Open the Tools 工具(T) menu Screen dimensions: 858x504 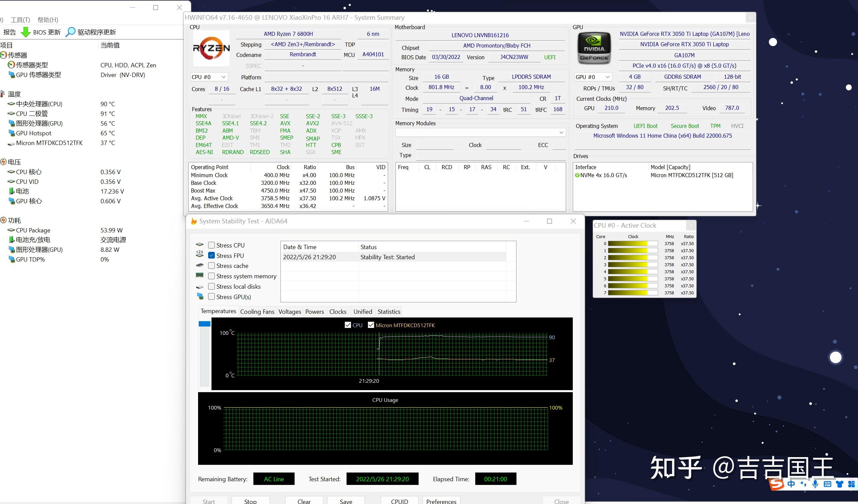click(20, 20)
